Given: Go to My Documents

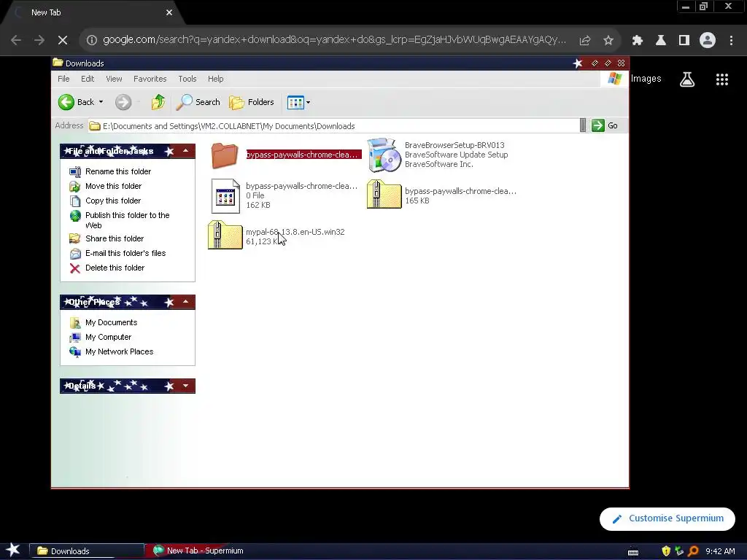Looking at the screenshot, I should (x=111, y=322).
